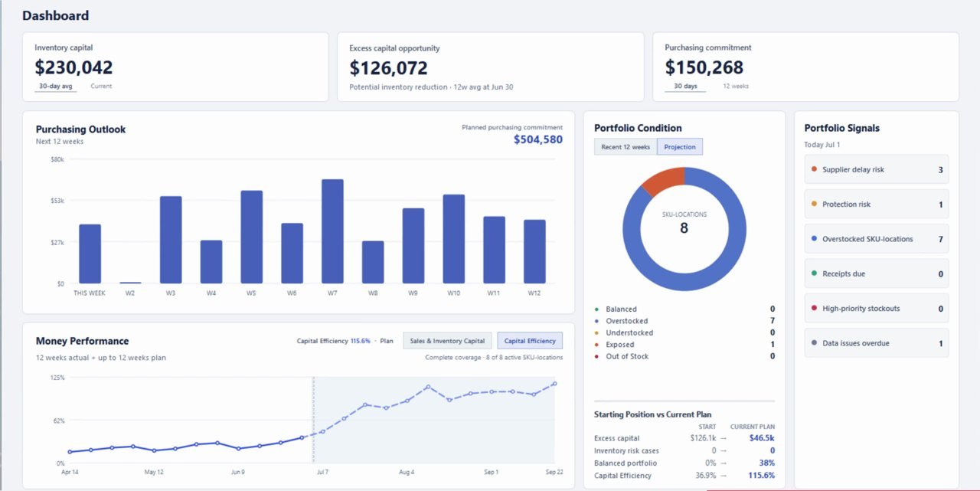Click the W3 bar in Purchasing Outlook

point(171,240)
